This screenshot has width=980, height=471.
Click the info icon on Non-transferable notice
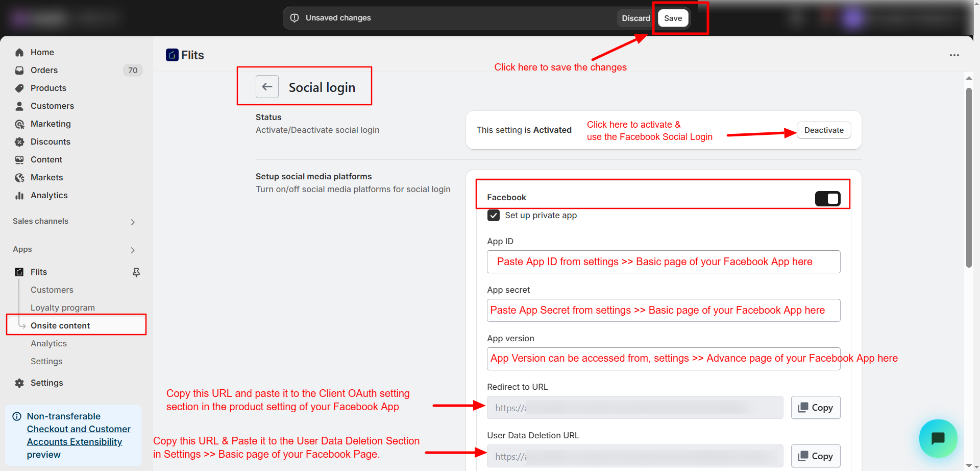pos(17,416)
